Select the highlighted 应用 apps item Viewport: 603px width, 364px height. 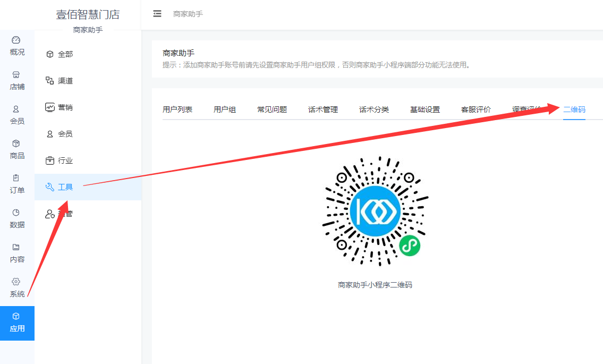(17, 323)
